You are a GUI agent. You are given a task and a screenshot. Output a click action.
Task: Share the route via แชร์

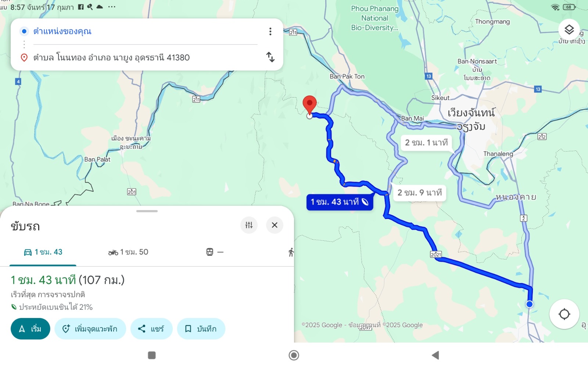(x=151, y=329)
